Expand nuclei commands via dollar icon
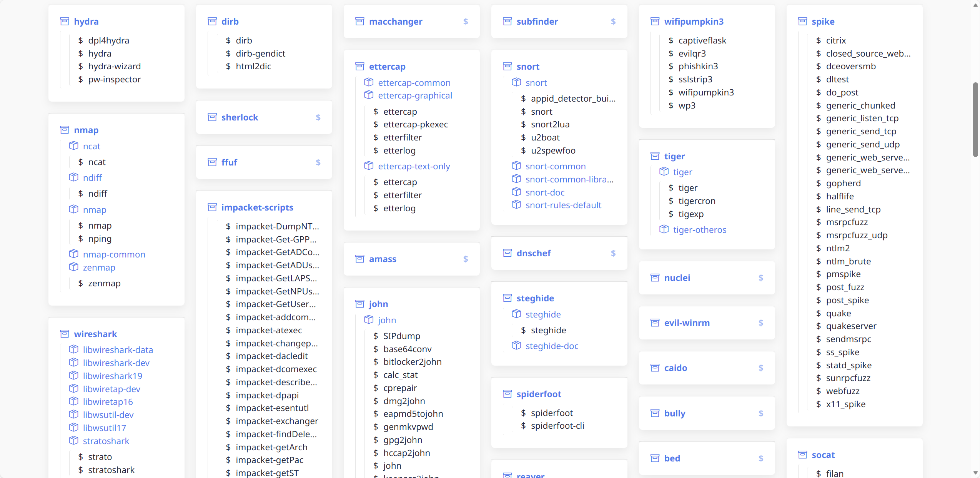 (761, 278)
